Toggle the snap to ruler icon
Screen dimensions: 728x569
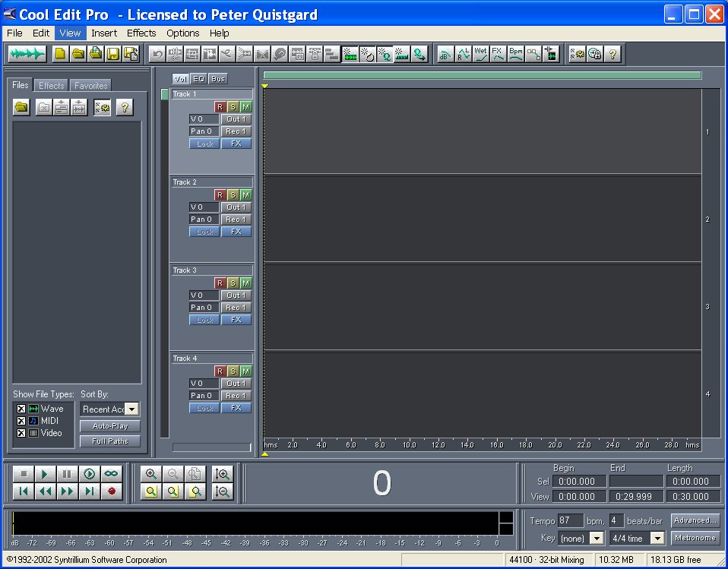[402, 54]
